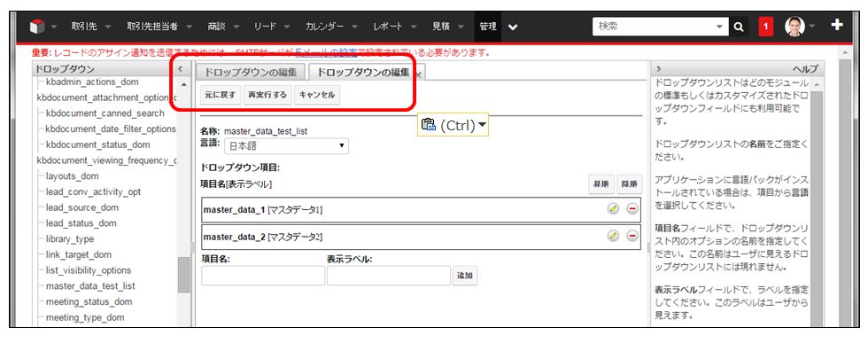
Task: Sort items with 降順 button
Action: click(x=630, y=184)
